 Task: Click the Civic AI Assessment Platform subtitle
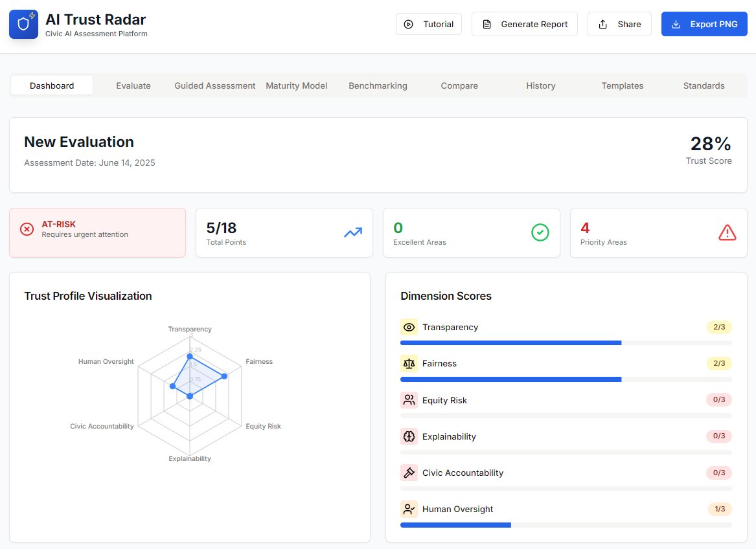coord(97,34)
